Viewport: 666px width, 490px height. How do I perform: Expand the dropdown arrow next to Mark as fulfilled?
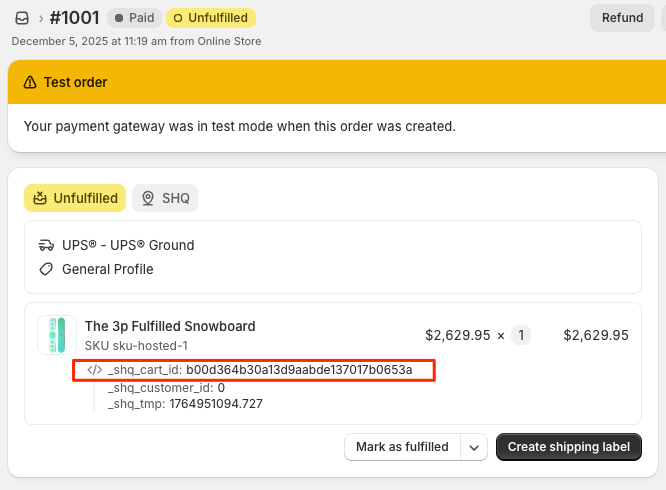click(x=474, y=447)
